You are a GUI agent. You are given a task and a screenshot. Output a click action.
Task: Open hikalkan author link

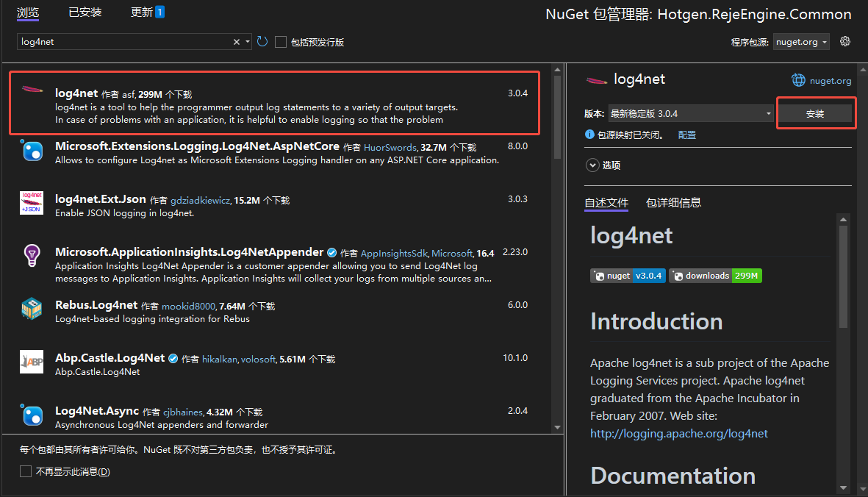(x=219, y=360)
